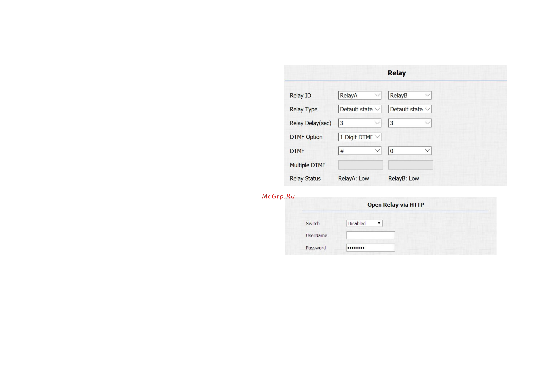Open the first Relay Delay(sec) dropdown

coord(360,123)
